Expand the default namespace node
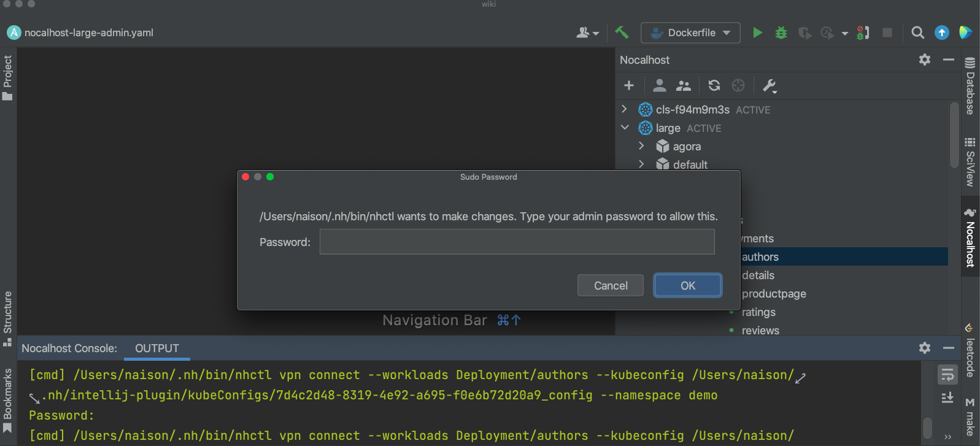 click(x=641, y=164)
